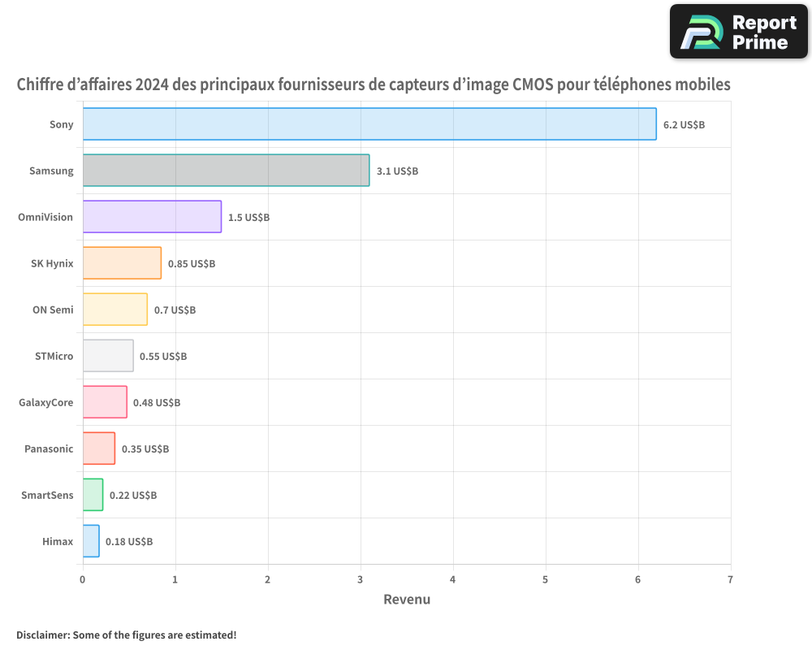Click the 6.2 US$B value label
Screen dimensions: 812x650
click(x=684, y=124)
